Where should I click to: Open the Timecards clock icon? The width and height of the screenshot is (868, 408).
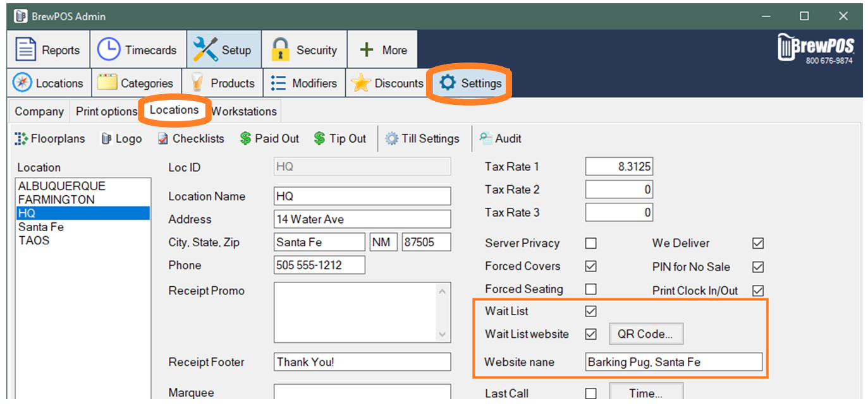click(109, 50)
